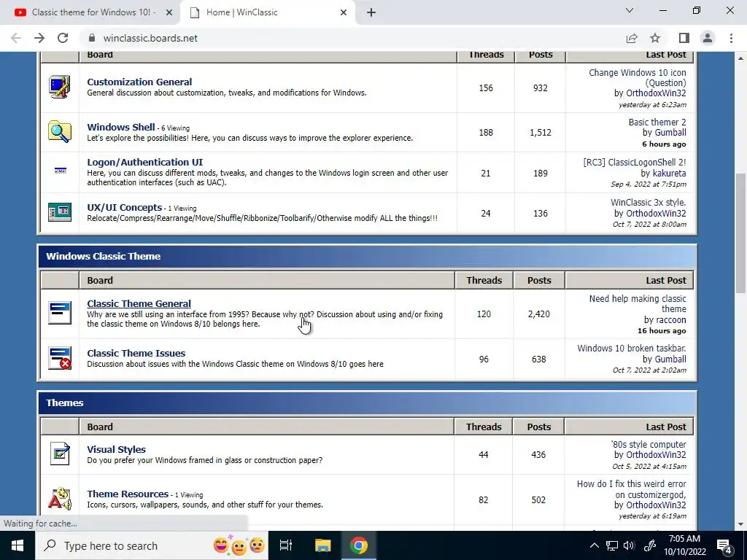Open the browser side panel
The image size is (747, 560).
pyautogui.click(x=684, y=38)
